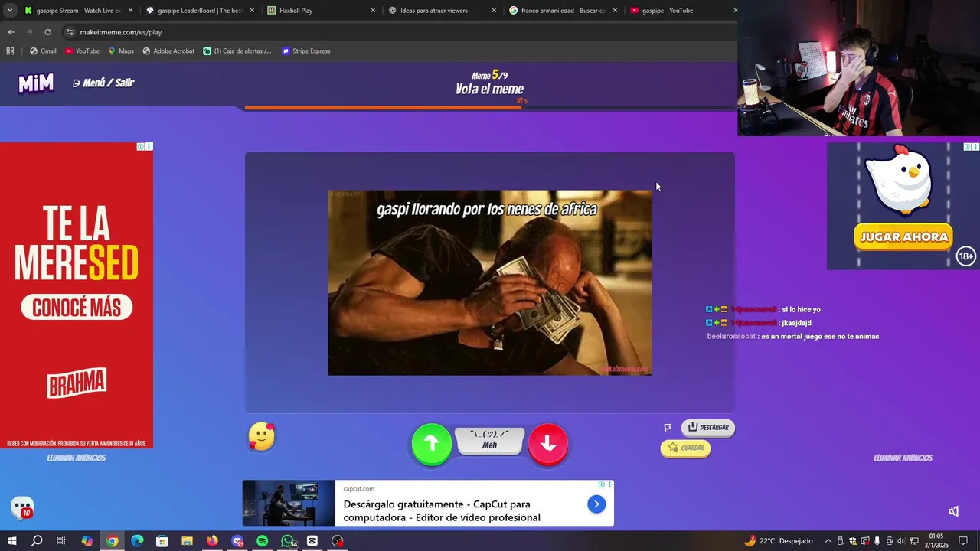Save the meme with GUARDAR
This screenshot has width=980, height=551.
coord(685,448)
